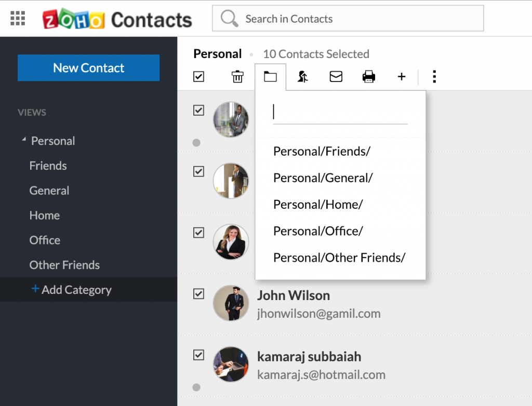The height and width of the screenshot is (406, 532).
Task: Click the person icon in the toolbar
Action: click(x=302, y=77)
